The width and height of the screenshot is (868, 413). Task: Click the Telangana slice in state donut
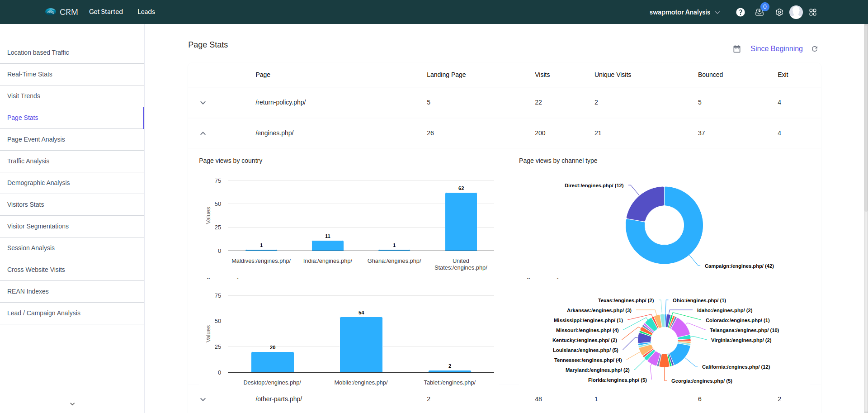(681, 328)
